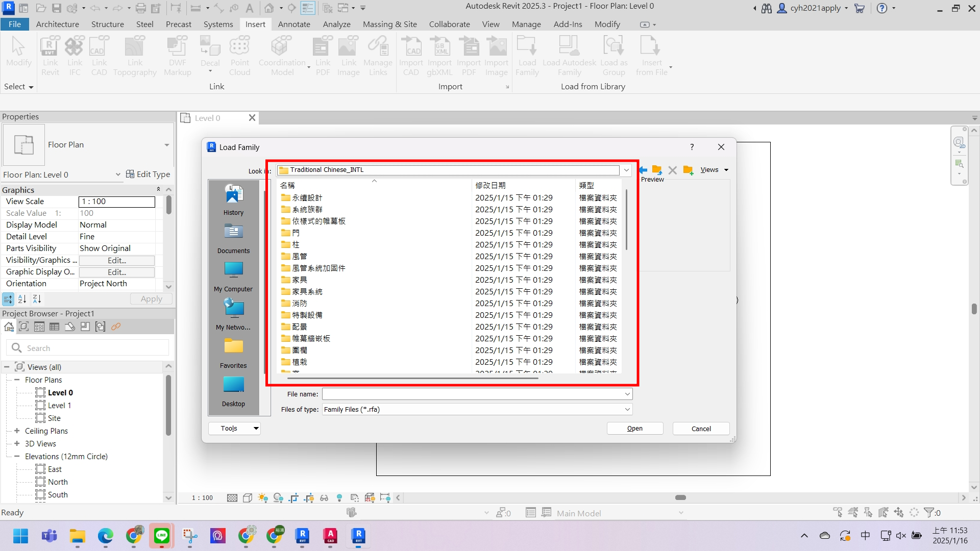The image size is (980, 551).
Task: Expand the Ceiling Plans tree node
Action: (x=17, y=431)
